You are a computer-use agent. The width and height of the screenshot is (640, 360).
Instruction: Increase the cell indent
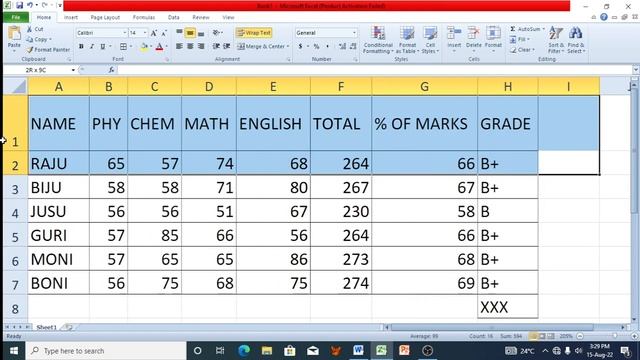[x=227, y=47]
